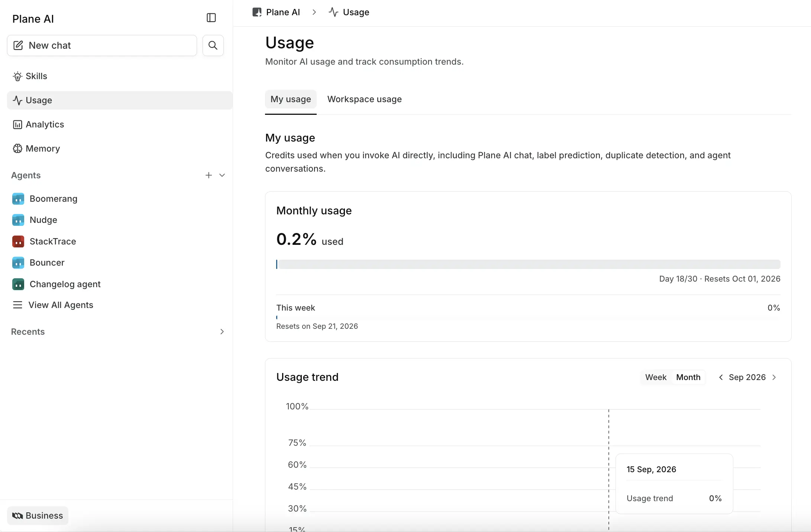Switch to the Workspace usage tab
The width and height of the screenshot is (811, 532).
pos(364,99)
